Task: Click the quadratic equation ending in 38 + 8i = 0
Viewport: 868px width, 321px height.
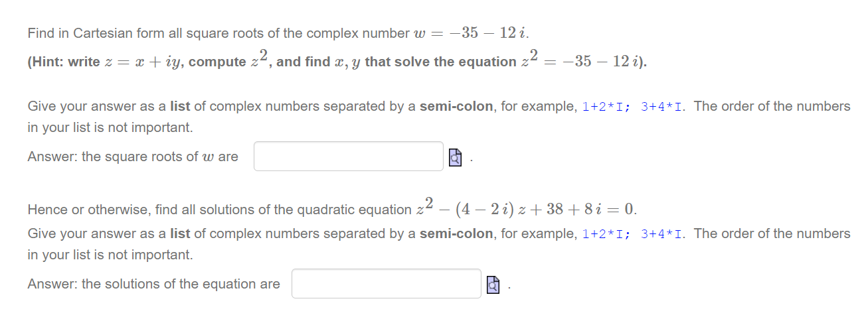Action: click(x=527, y=208)
